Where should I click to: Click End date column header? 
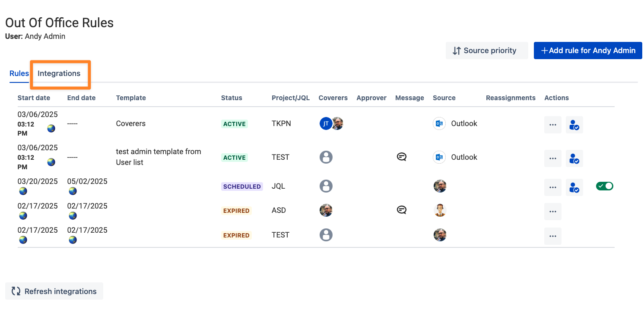tap(81, 98)
